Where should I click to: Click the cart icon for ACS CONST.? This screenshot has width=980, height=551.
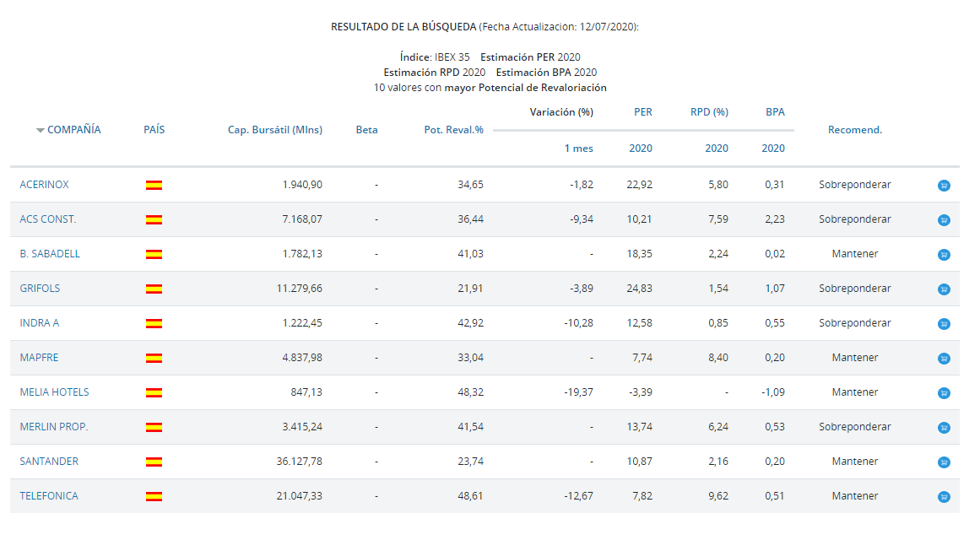coord(944,220)
